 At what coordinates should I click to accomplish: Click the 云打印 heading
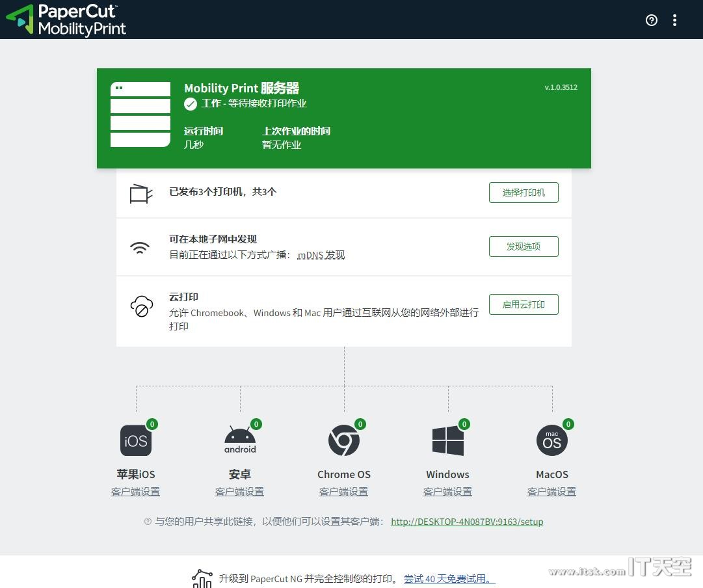point(184,297)
